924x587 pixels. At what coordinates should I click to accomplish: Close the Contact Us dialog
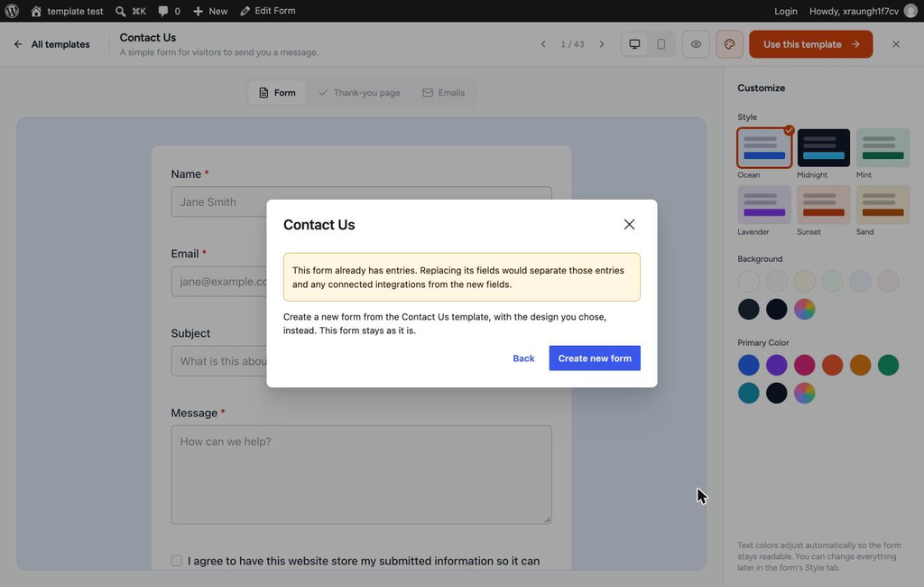point(629,224)
